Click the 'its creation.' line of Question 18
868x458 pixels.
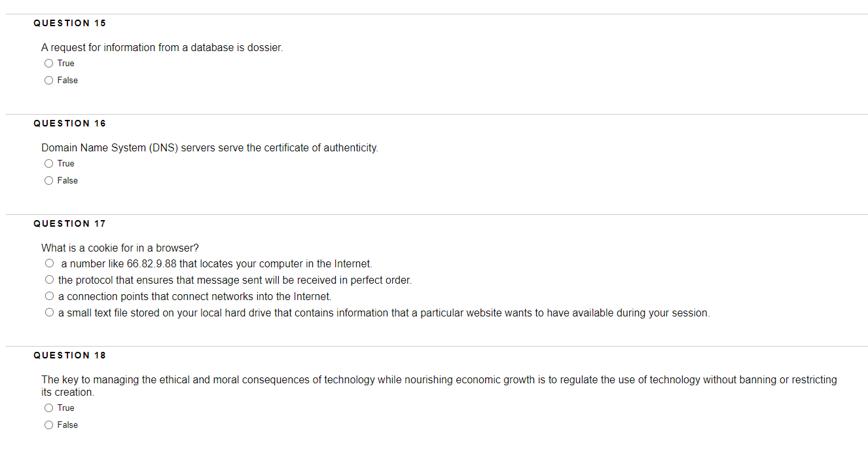point(67,392)
